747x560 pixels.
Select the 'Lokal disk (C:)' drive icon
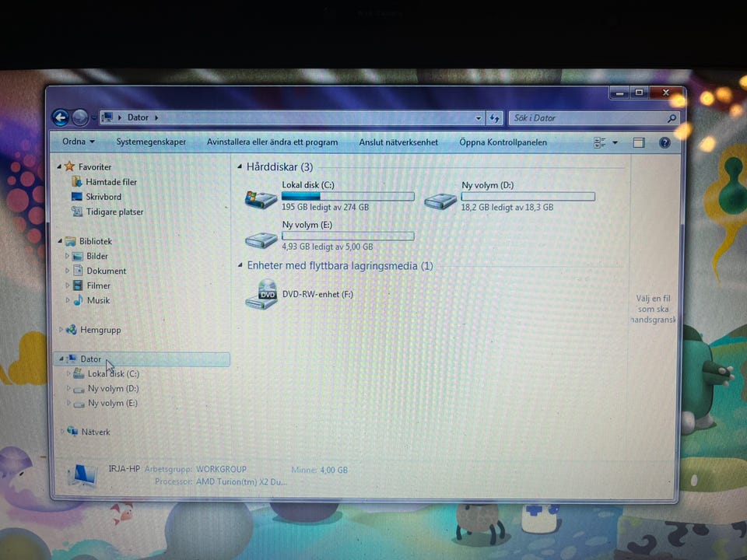pyautogui.click(x=261, y=198)
